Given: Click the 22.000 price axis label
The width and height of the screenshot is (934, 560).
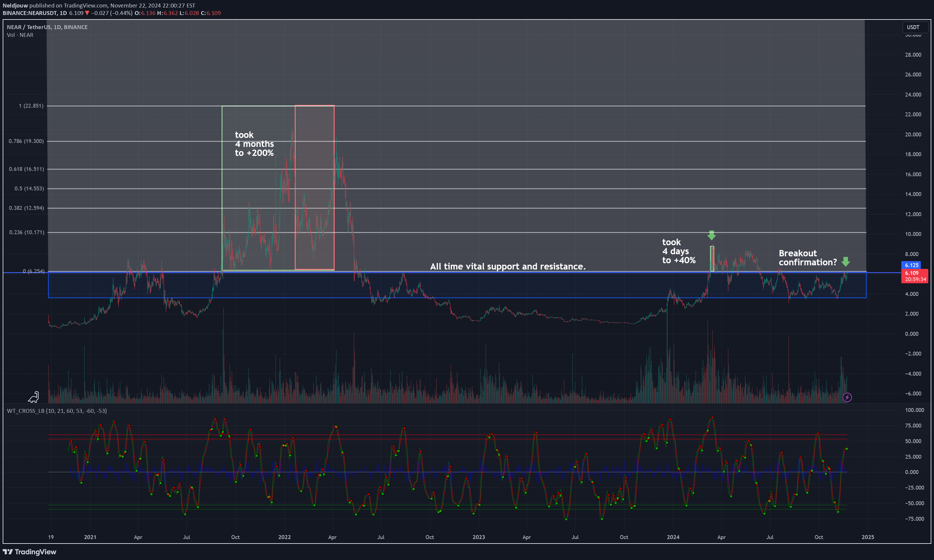Looking at the screenshot, I should (913, 114).
